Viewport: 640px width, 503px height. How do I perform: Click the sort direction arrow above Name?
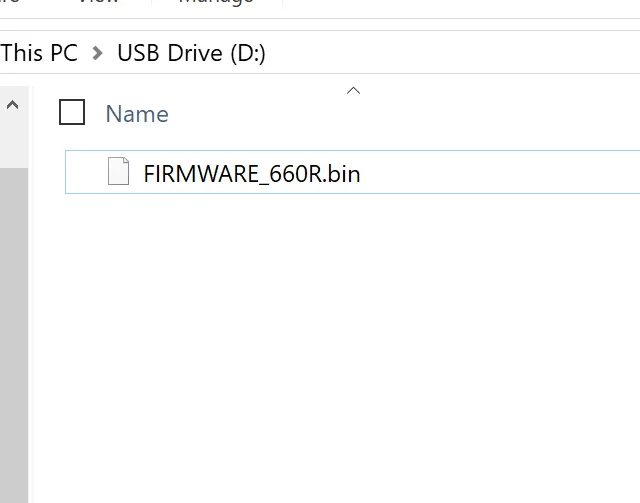tap(352, 91)
